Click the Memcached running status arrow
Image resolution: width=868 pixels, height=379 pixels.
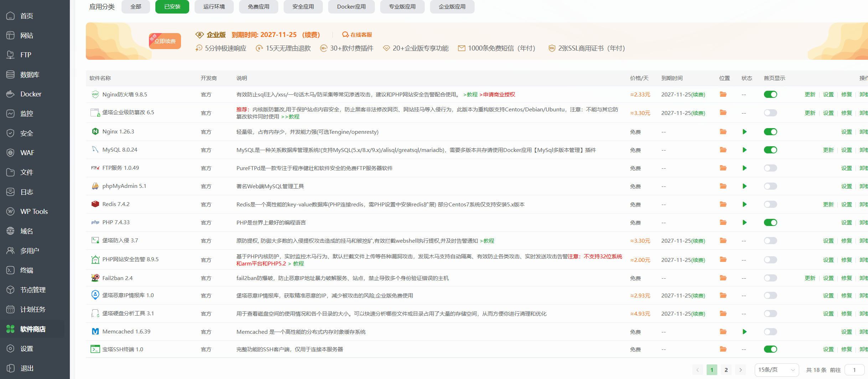pyautogui.click(x=744, y=332)
